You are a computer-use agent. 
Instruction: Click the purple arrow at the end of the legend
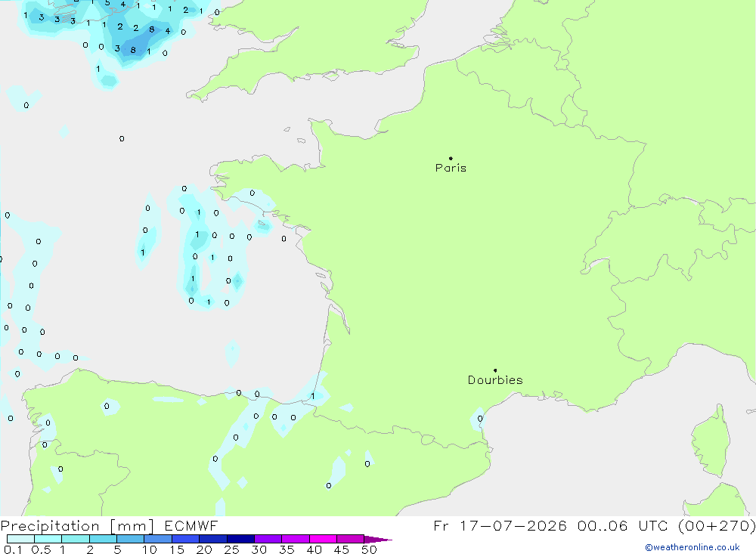[377, 540]
